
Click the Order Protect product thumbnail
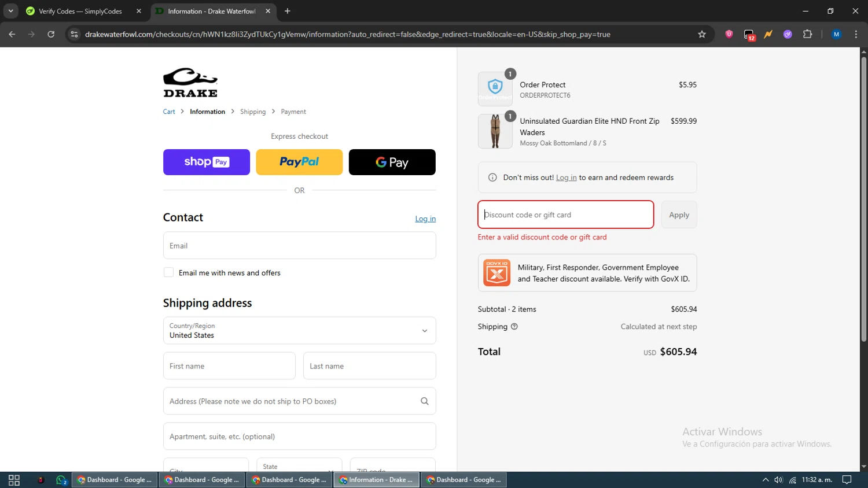pyautogui.click(x=495, y=89)
